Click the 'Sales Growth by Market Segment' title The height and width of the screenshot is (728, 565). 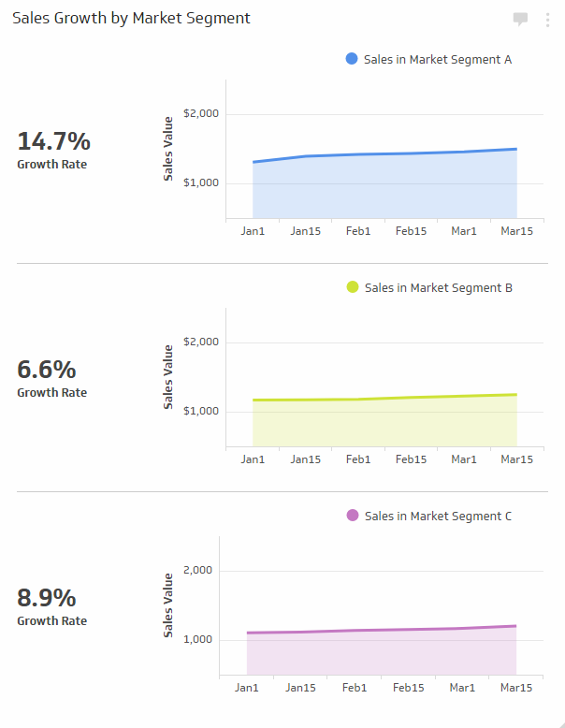131,19
